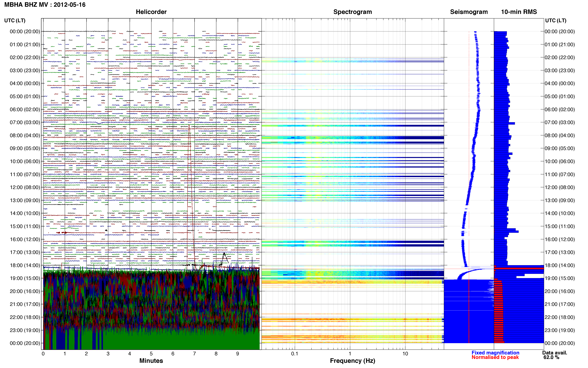Click right-axis time label 02:00 (22:00)

click(x=560, y=57)
